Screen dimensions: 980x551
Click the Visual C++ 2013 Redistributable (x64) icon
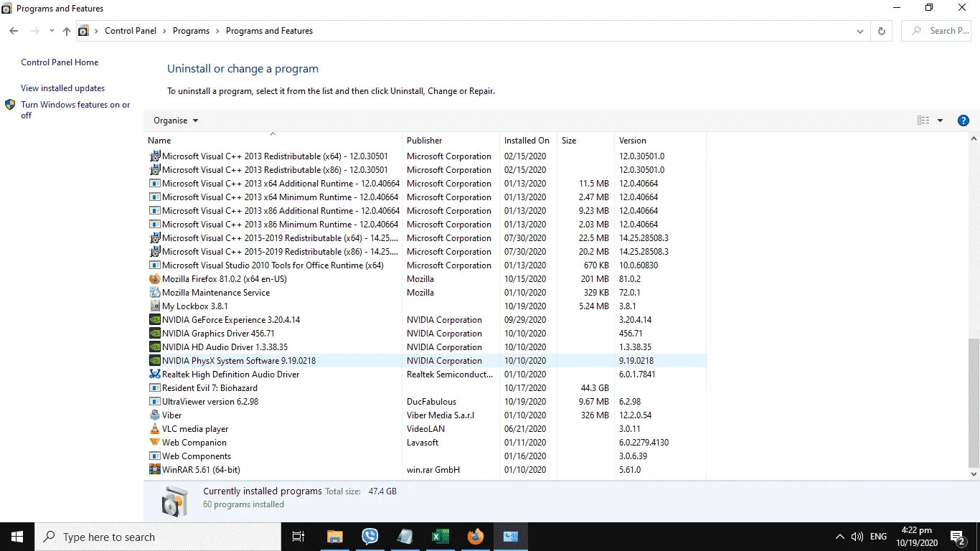point(154,156)
